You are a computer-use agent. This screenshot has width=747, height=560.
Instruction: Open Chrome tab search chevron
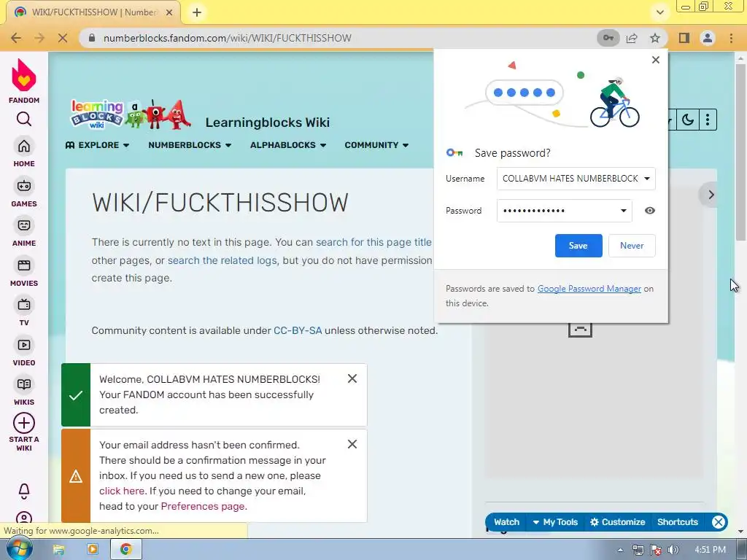(x=659, y=12)
